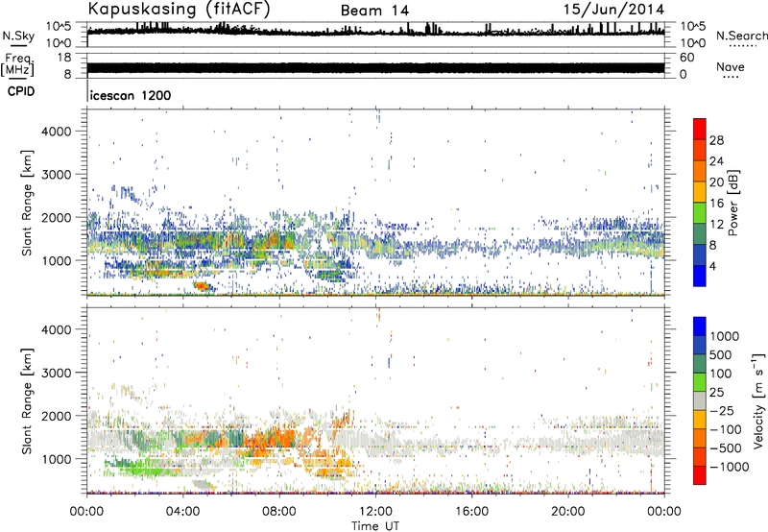Click the '18' tick on frequency axis

coord(64,58)
